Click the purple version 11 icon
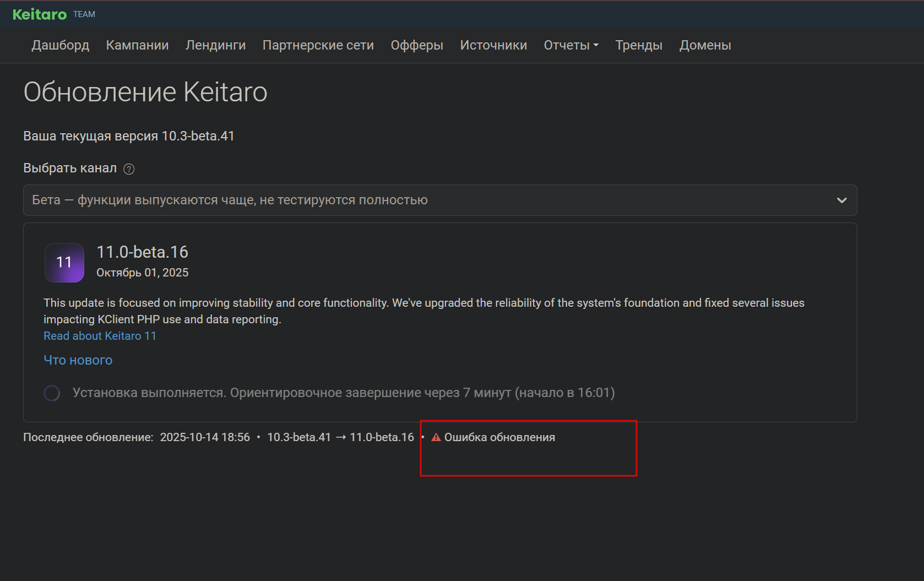The width and height of the screenshot is (924, 581). coord(64,263)
